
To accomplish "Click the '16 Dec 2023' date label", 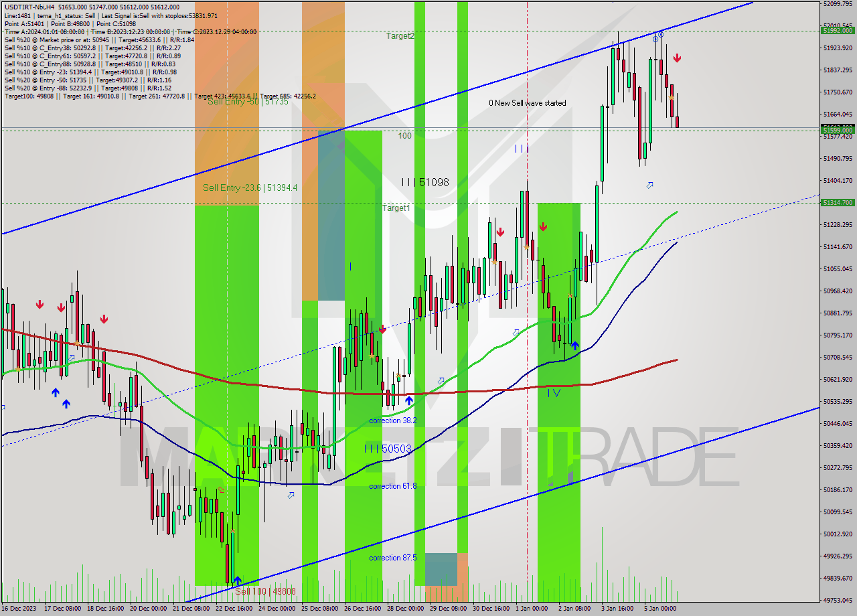I will pos(17,609).
